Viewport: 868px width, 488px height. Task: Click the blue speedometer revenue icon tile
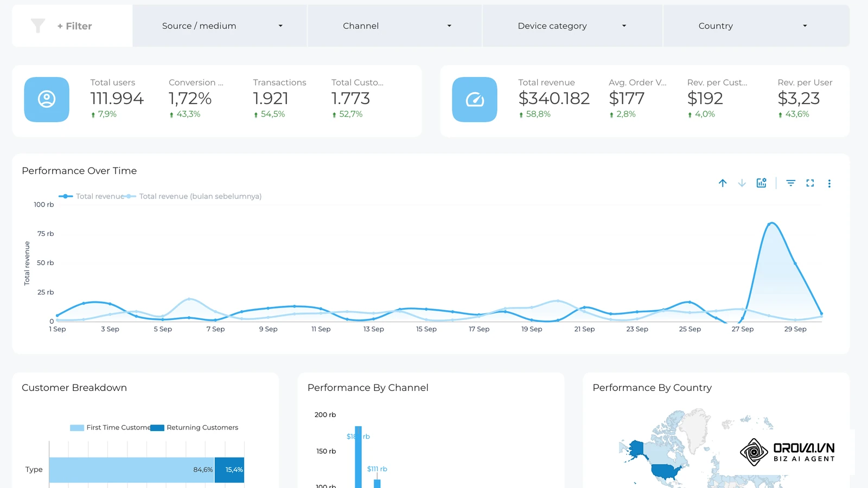475,99
